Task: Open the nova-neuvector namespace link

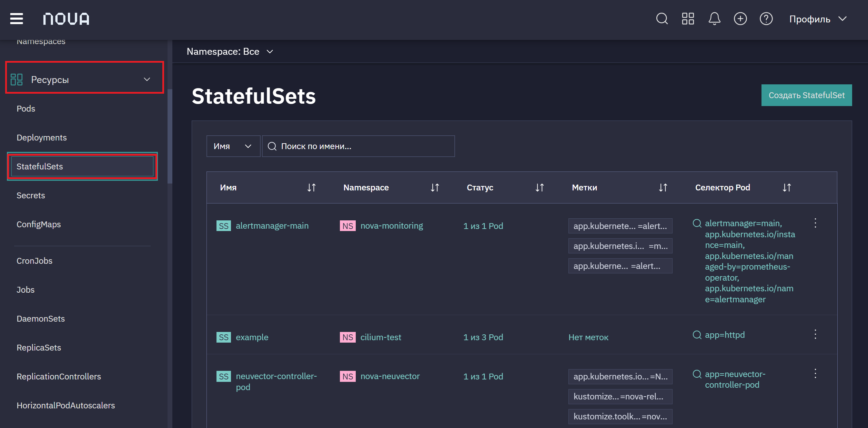Action: coord(390,376)
